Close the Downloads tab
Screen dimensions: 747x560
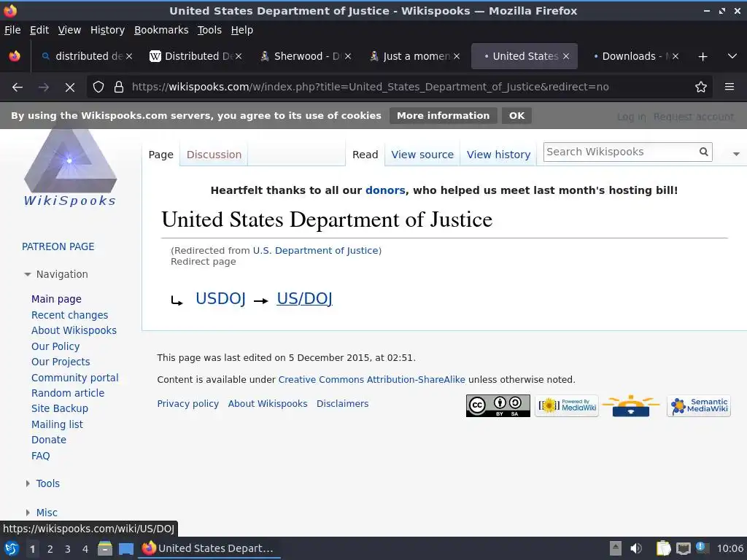[x=675, y=56]
